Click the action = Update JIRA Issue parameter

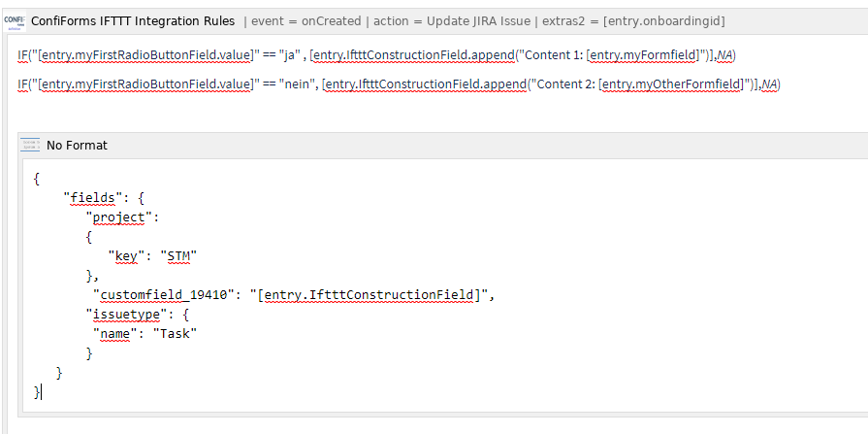(452, 21)
